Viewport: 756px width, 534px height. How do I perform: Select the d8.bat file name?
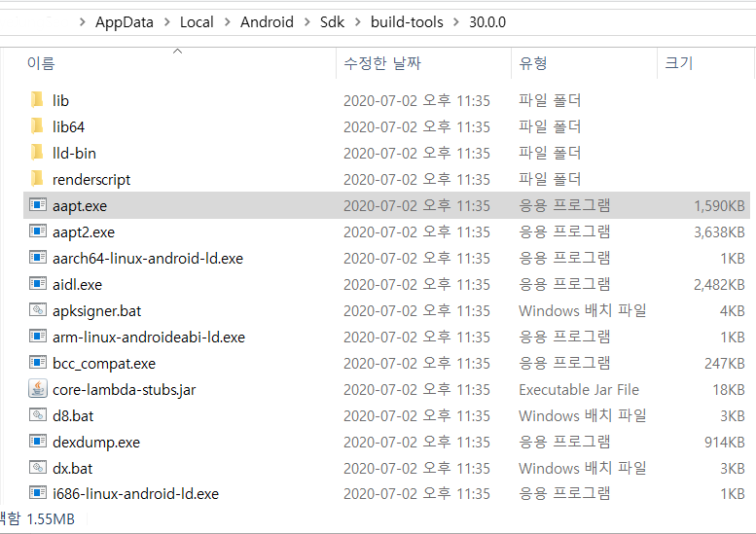click(73, 415)
